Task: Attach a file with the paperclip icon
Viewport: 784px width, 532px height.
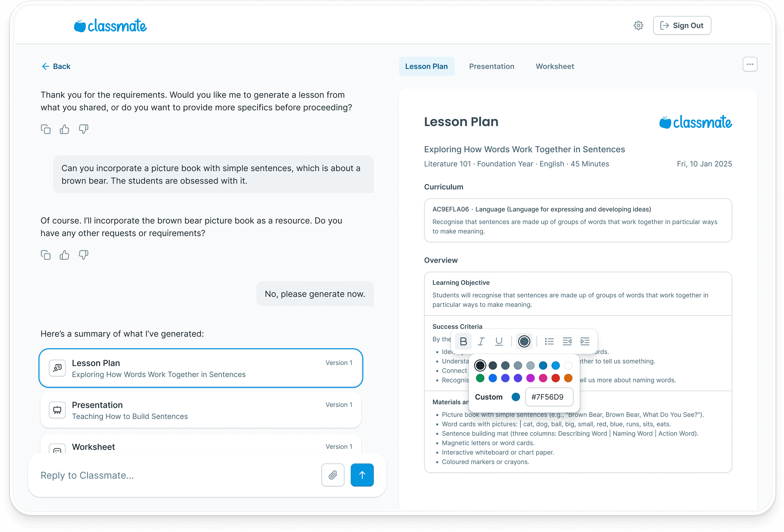Action: tap(333, 475)
